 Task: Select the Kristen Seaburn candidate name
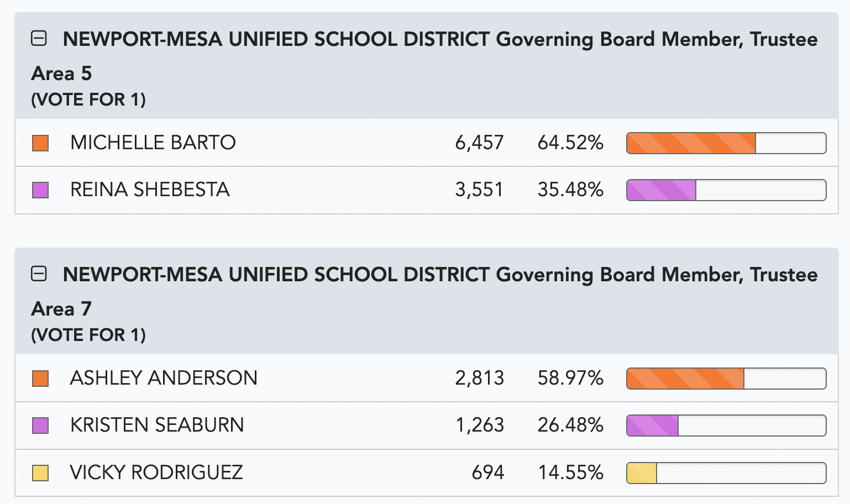pos(157,425)
